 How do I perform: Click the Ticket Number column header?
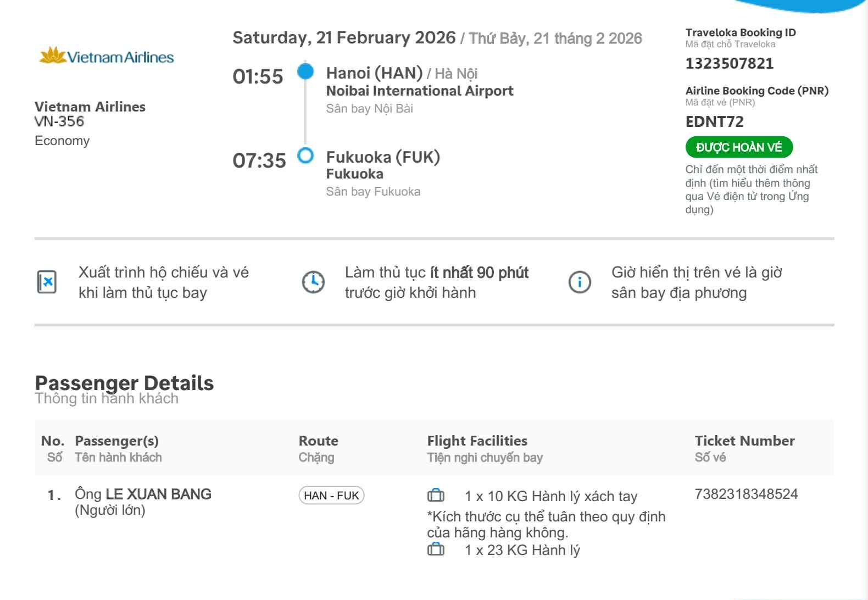744,441
